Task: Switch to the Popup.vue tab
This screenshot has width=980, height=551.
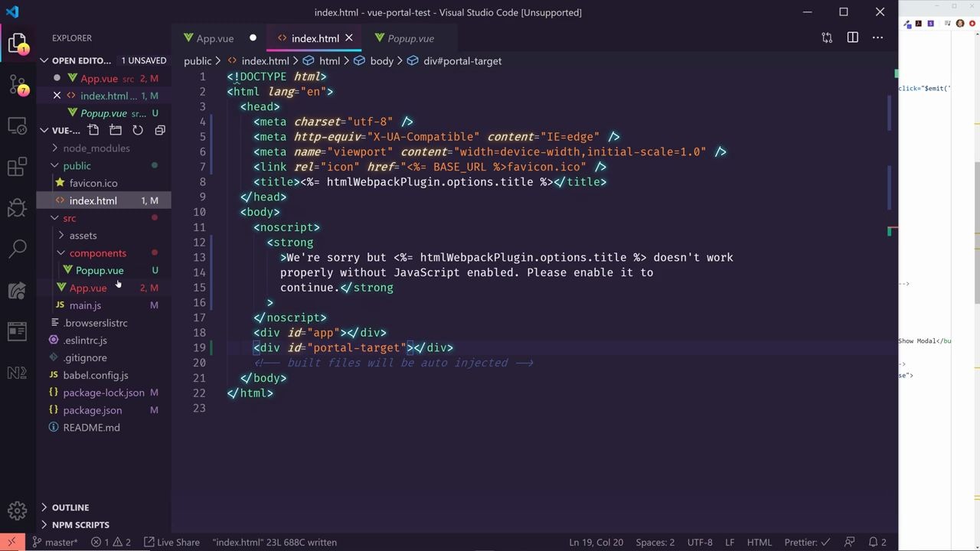Action: 410,38
